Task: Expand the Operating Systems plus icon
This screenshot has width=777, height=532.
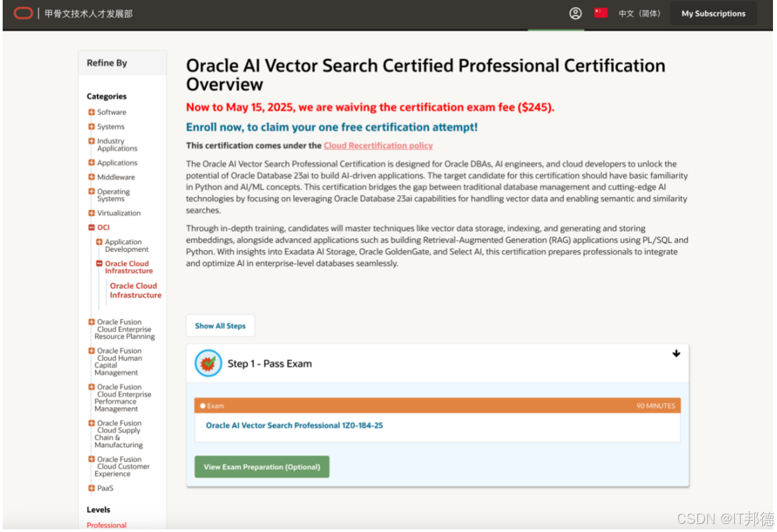Action: [x=91, y=191]
